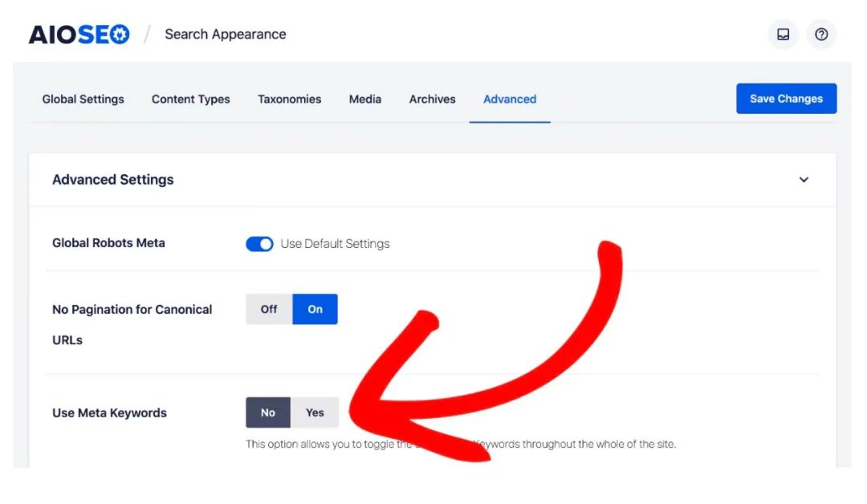Image resolution: width=867 pixels, height=504 pixels.
Task: Collapse the Advanced Settings section
Action: pos(804,180)
